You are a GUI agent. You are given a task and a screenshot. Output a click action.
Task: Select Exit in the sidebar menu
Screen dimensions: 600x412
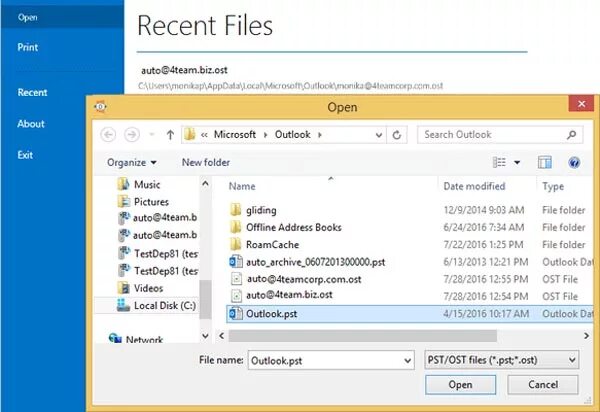tap(25, 155)
